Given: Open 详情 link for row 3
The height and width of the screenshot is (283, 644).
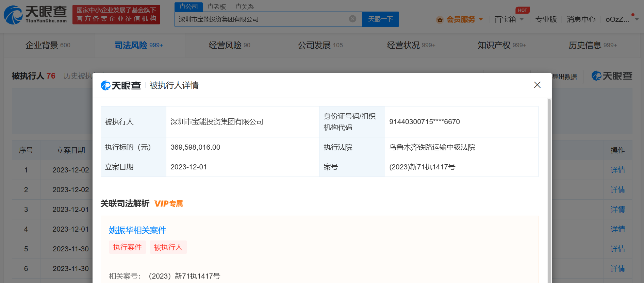Looking at the screenshot, I should tap(618, 210).
